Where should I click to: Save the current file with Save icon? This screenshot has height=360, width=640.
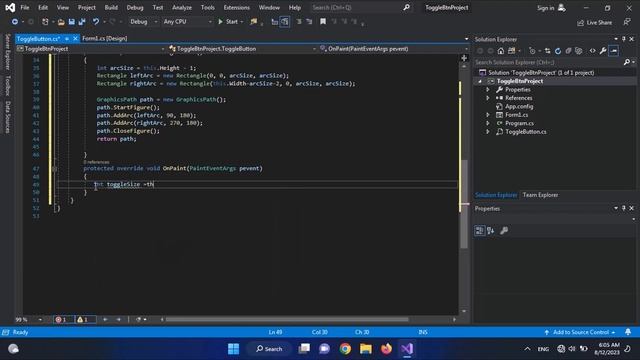tap(71, 22)
